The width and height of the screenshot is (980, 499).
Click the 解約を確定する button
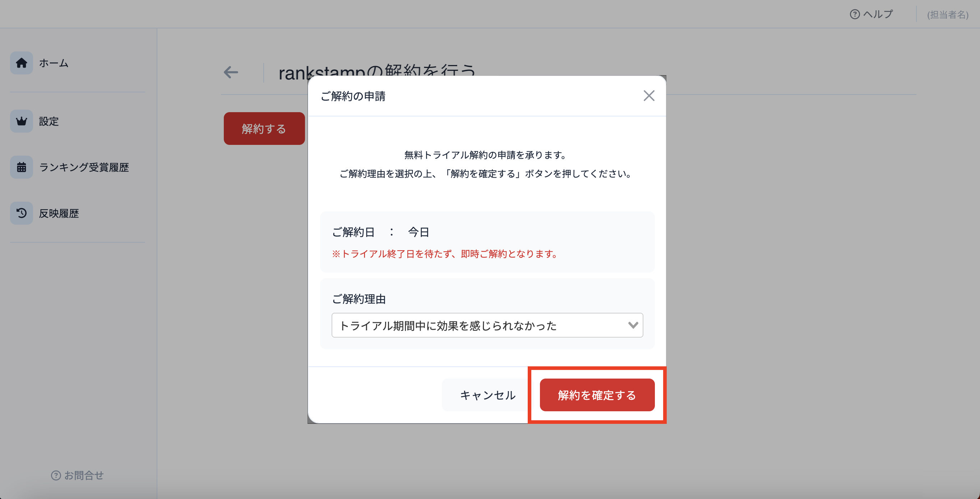click(597, 395)
